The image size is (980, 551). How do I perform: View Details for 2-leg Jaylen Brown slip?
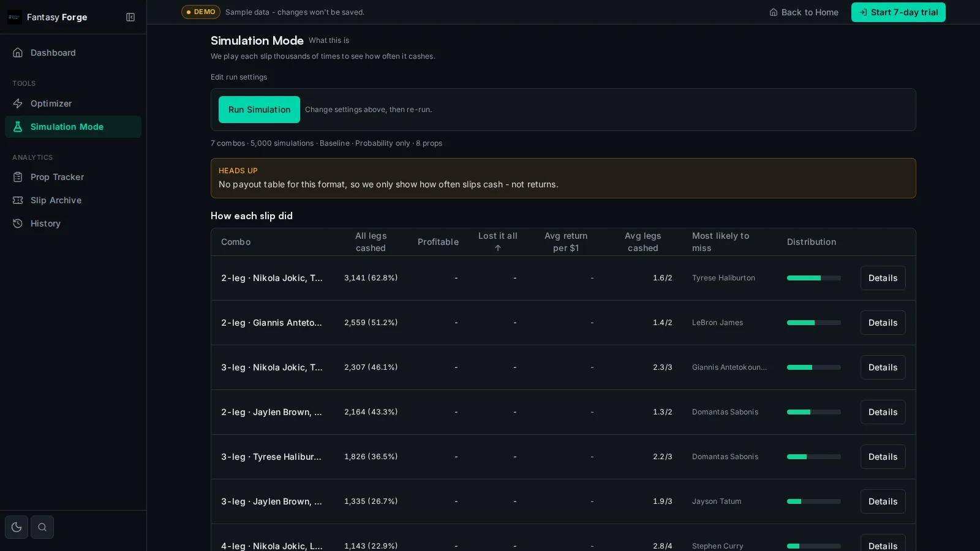click(883, 412)
